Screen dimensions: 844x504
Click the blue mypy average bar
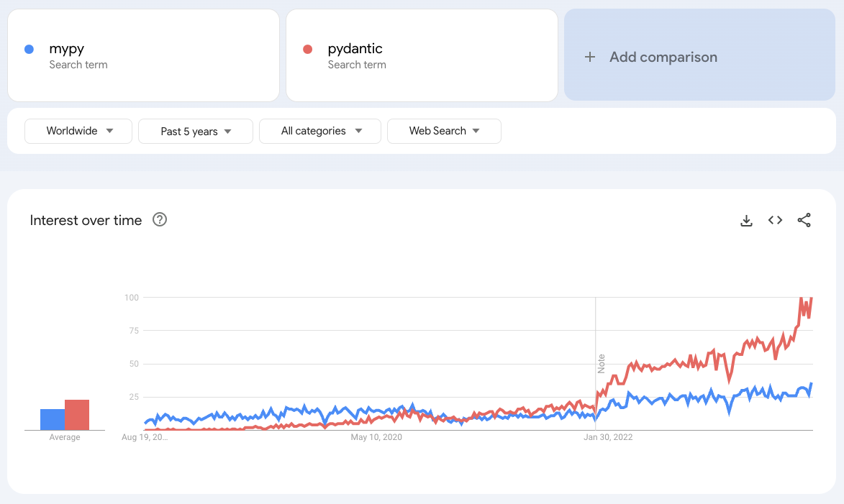coord(53,419)
